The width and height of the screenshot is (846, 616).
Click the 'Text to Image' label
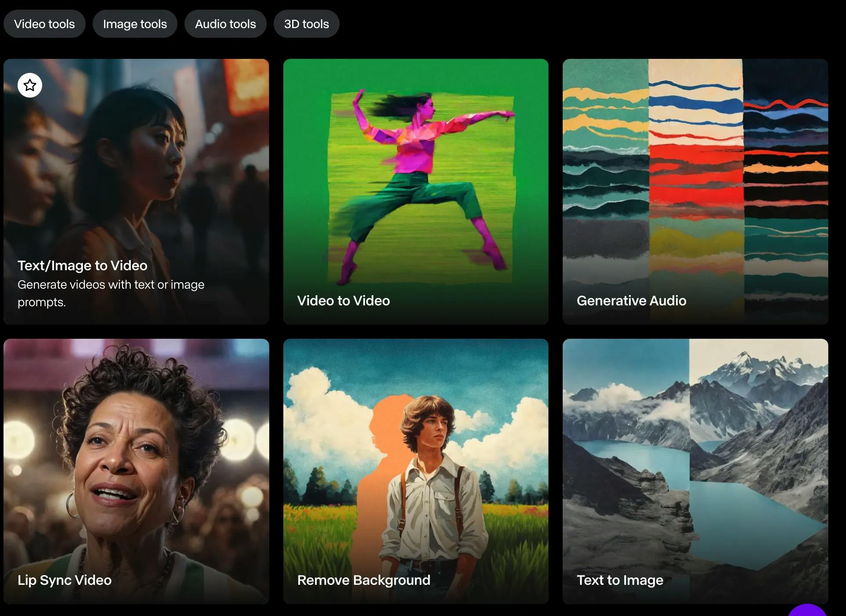coord(620,580)
